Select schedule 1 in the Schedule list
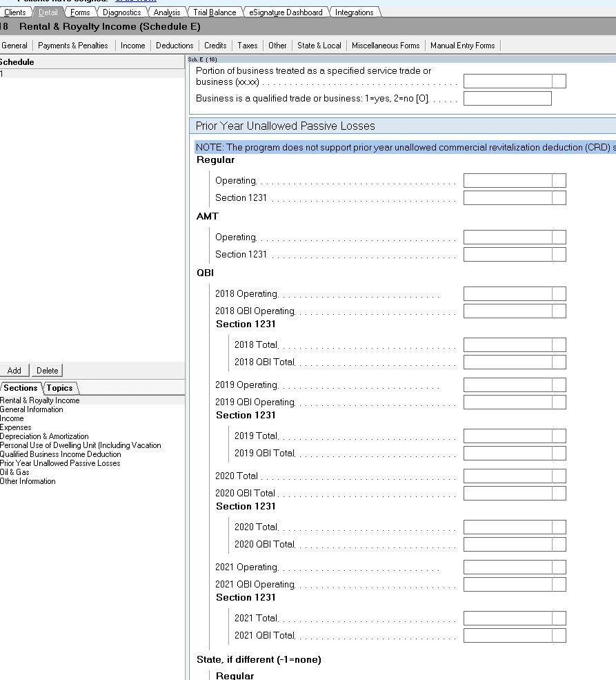 (92, 74)
